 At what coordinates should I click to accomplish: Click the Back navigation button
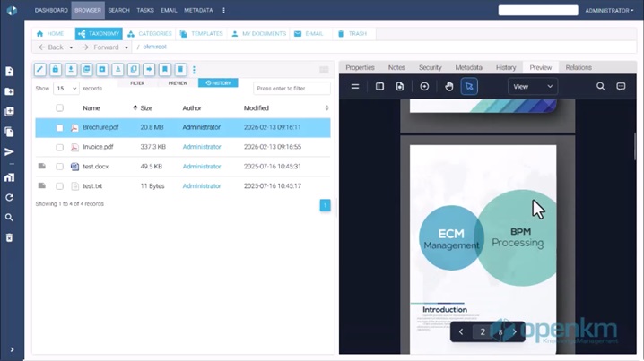[x=51, y=47]
